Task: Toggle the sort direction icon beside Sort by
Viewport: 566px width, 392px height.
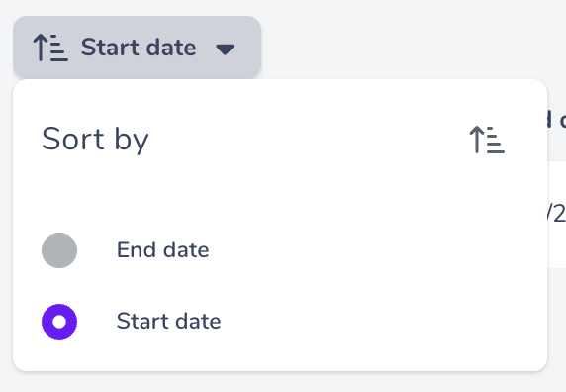Action: click(487, 140)
